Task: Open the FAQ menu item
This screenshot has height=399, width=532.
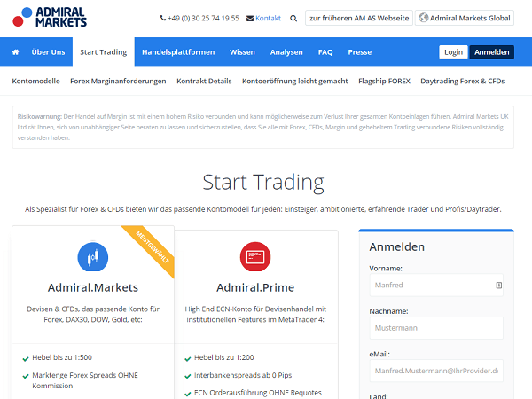Action: point(325,52)
